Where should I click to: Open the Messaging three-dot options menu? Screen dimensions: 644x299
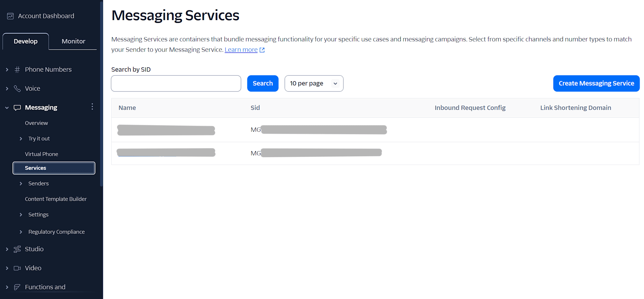click(92, 107)
